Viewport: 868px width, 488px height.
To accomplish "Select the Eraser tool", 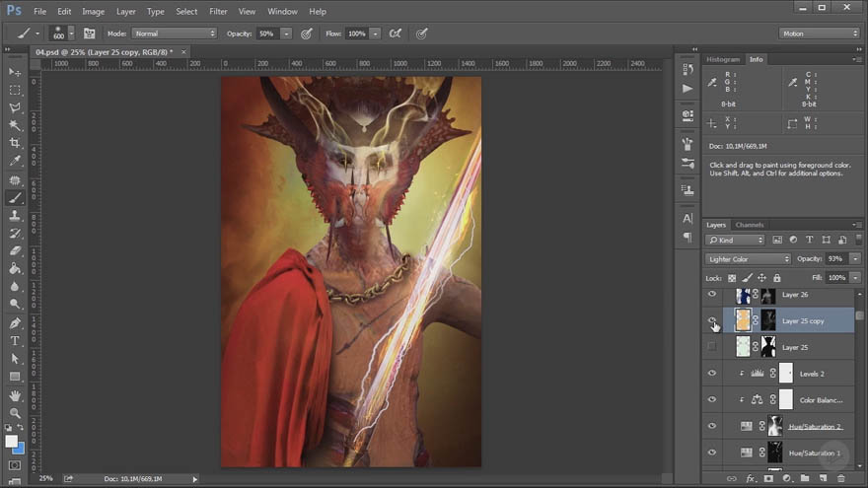I will coord(15,251).
